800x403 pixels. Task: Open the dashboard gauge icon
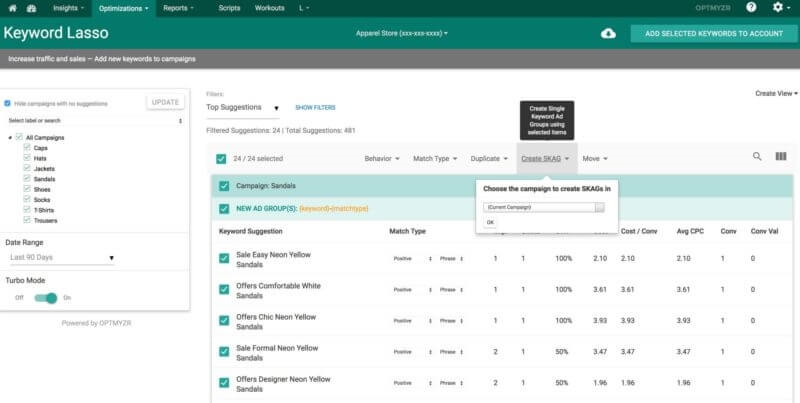coord(31,8)
